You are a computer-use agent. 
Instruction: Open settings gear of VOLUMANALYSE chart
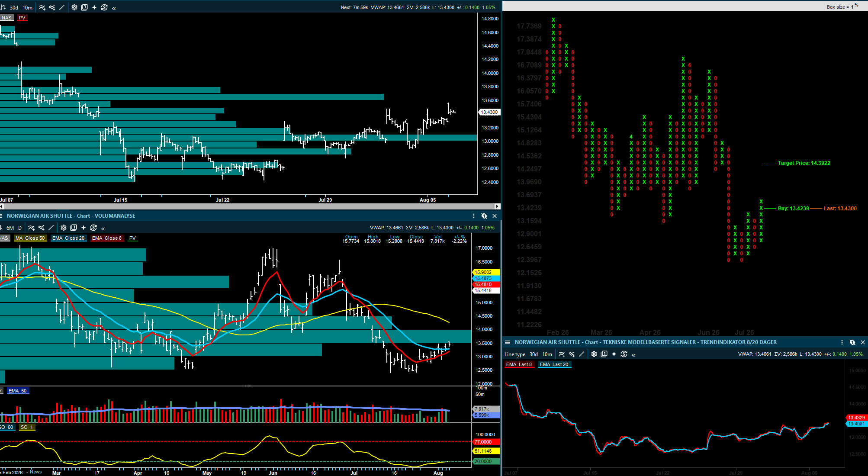coord(64,228)
